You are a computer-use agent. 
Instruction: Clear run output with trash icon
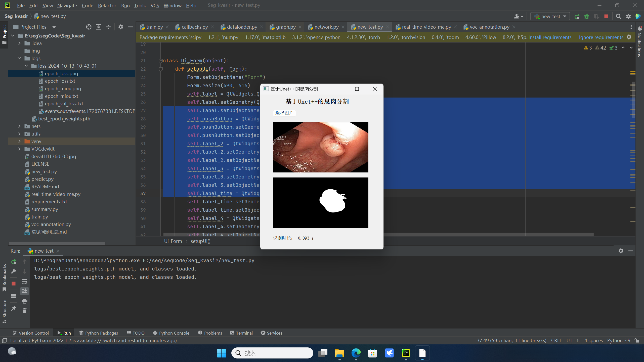tap(24, 311)
